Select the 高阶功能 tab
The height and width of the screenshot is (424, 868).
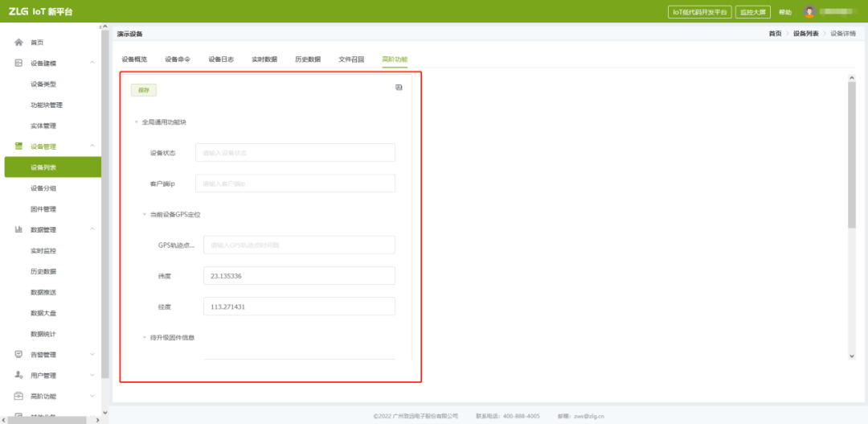[395, 60]
